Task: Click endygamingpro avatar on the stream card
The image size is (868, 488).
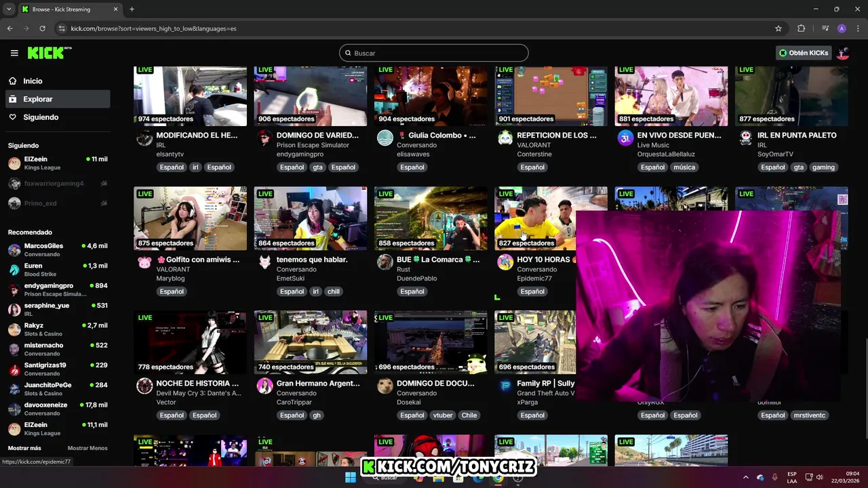Action: [264, 138]
